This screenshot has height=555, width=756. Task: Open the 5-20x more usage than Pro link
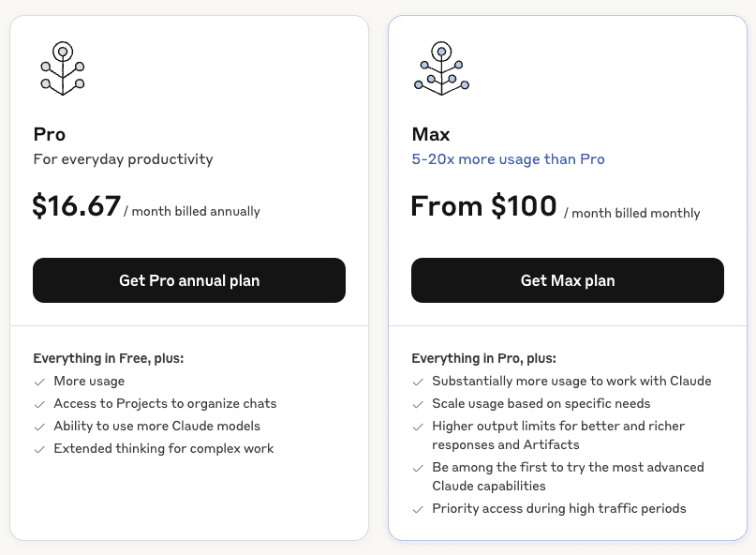pyautogui.click(x=508, y=159)
